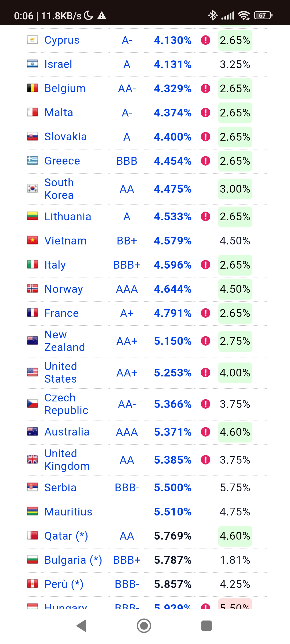The image size is (290, 644).
Task: Tap the Czech Republic country name
Action: [x=66, y=404]
